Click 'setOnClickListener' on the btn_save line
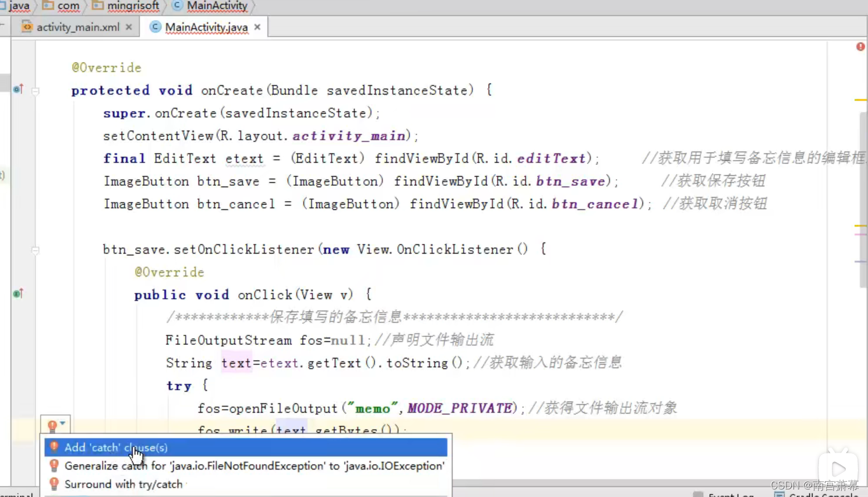868x497 pixels. click(244, 249)
